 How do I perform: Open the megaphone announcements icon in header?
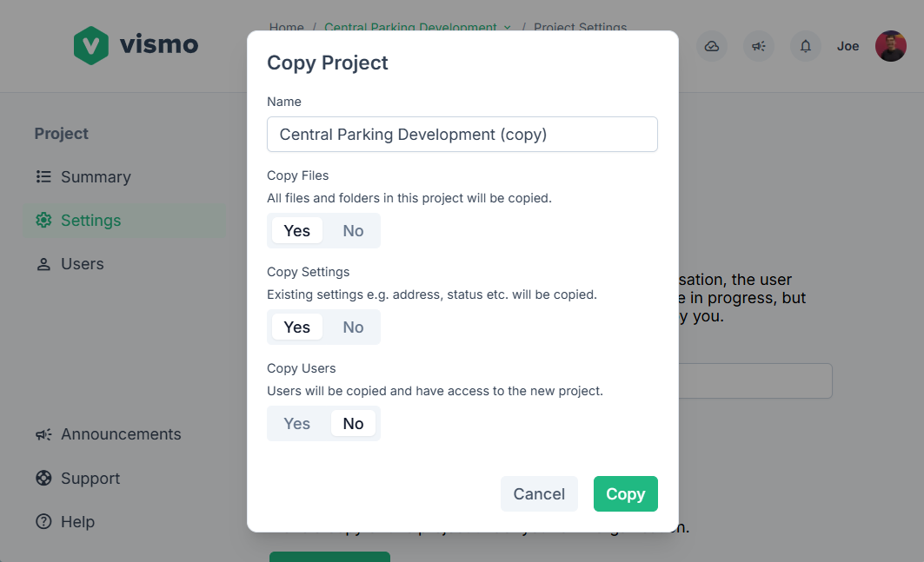759,46
